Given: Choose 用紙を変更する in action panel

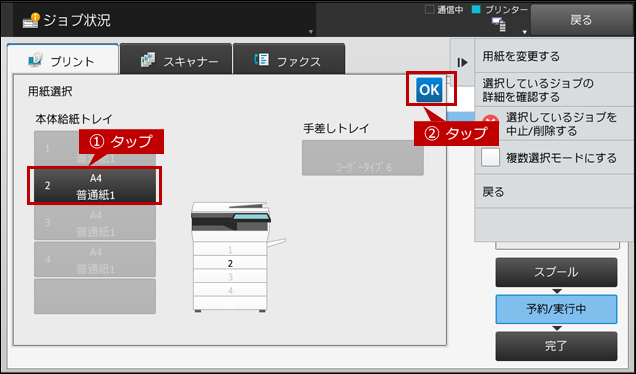Looking at the screenshot, I should 554,56.
